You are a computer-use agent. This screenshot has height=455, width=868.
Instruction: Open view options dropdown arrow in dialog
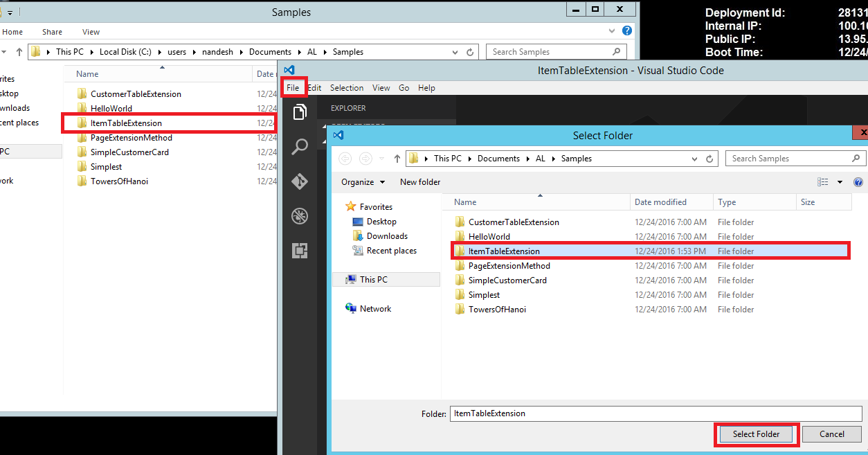click(x=840, y=182)
